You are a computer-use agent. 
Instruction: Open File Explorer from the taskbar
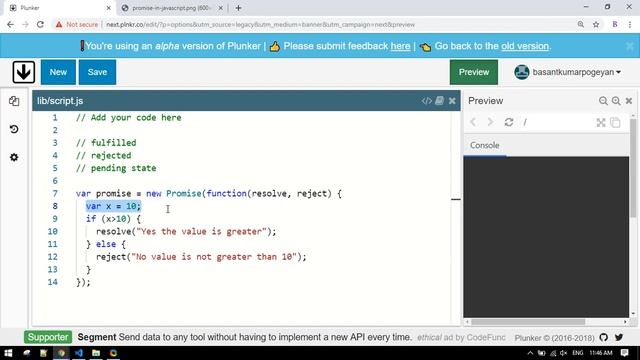pyautogui.click(x=96, y=353)
